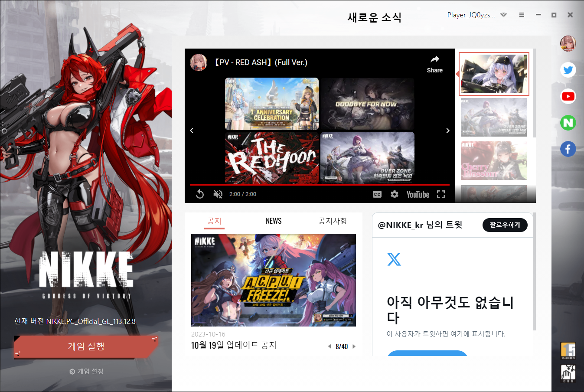The width and height of the screenshot is (584, 392).
Task: Click the blue button in Twitter widget
Action: pyautogui.click(x=427, y=353)
